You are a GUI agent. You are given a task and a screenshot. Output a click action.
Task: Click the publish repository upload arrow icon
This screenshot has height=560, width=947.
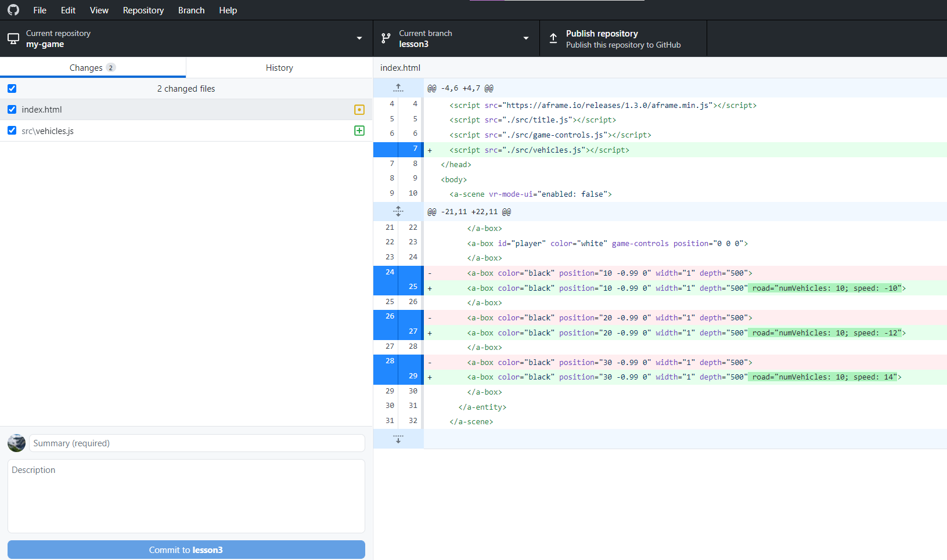(553, 38)
